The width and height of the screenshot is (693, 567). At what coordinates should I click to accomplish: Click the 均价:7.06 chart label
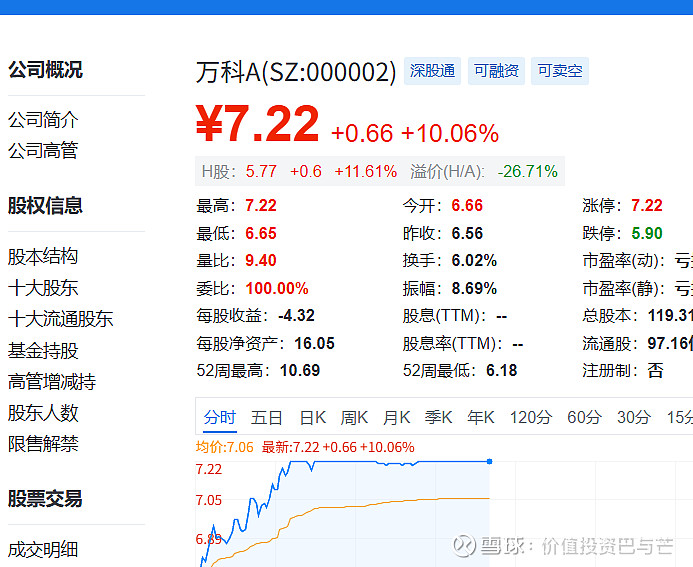225,447
